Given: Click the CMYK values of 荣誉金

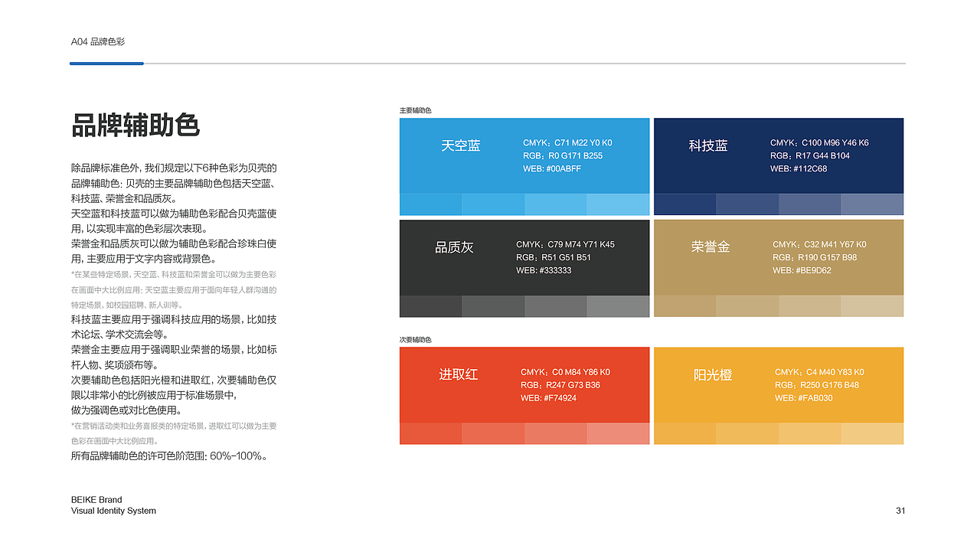Looking at the screenshot, I should [818, 243].
